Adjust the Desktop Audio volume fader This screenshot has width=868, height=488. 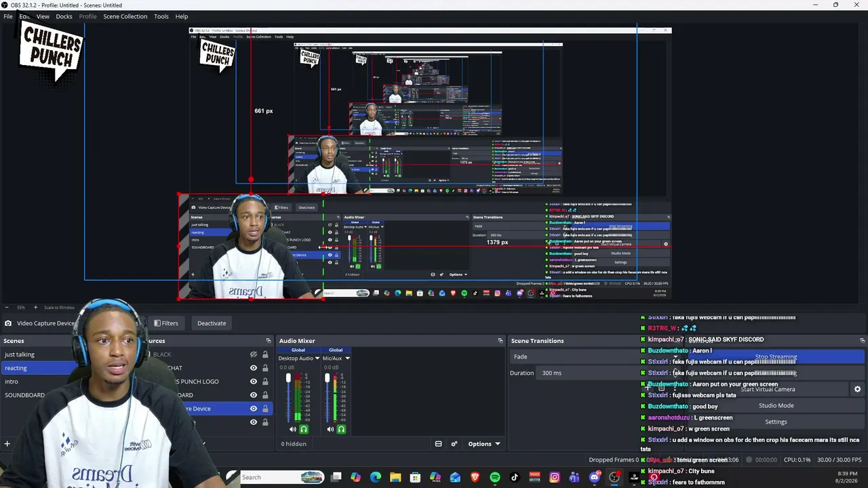(x=288, y=378)
